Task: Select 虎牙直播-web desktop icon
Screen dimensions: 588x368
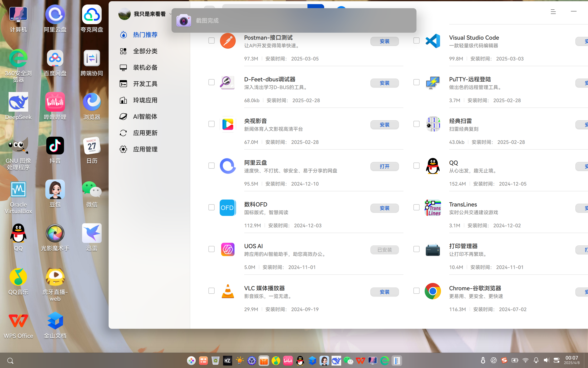Action: click(x=55, y=285)
